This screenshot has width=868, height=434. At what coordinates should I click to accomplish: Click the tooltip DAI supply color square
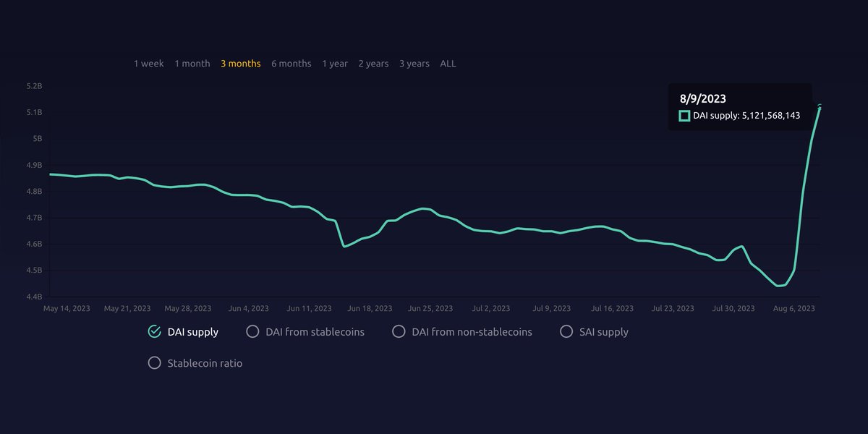pos(684,116)
